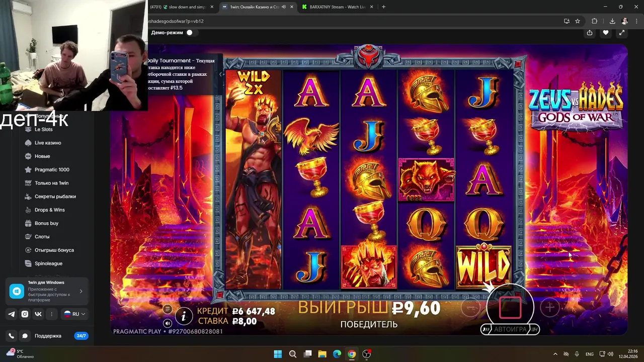Open a new browser tab
The height and width of the screenshot is (362, 644).
383,7
